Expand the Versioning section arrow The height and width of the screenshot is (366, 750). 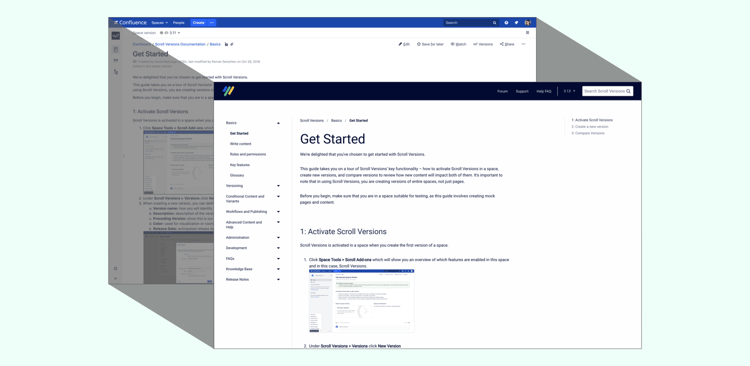[278, 186]
